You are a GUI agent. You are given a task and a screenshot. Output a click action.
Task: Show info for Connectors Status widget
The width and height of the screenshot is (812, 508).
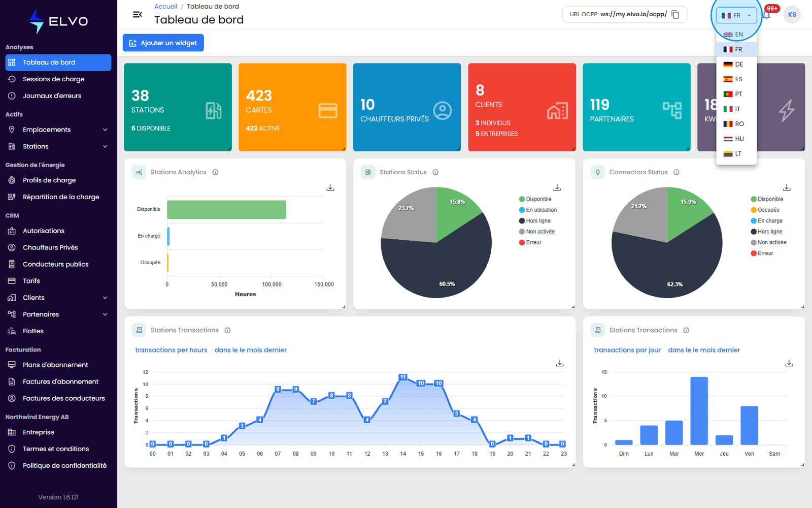point(676,172)
